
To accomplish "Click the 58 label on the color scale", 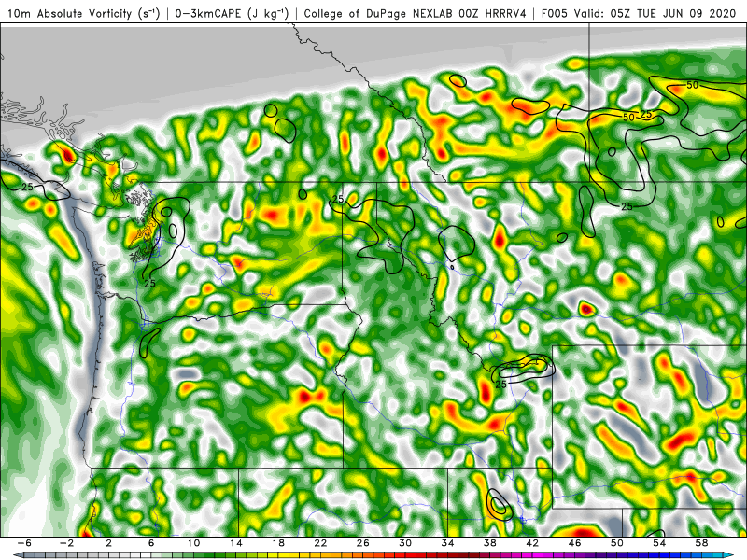I will point(702,543).
